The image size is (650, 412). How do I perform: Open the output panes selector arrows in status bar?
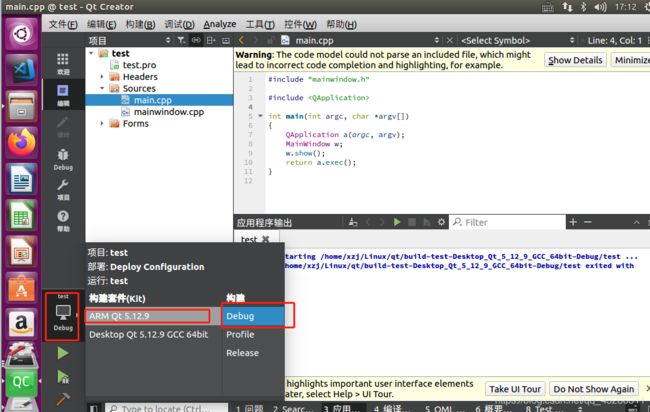pos(580,408)
